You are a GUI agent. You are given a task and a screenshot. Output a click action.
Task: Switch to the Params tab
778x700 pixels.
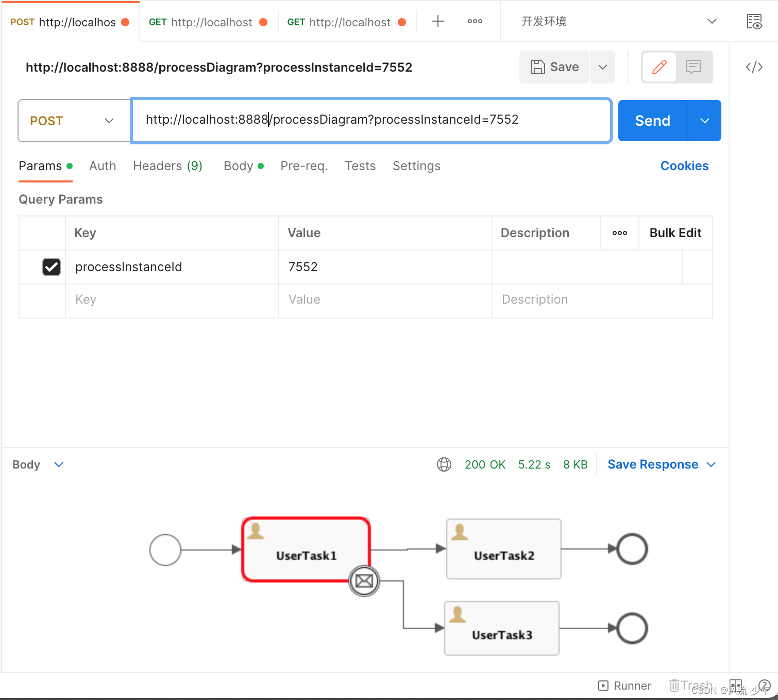point(45,166)
